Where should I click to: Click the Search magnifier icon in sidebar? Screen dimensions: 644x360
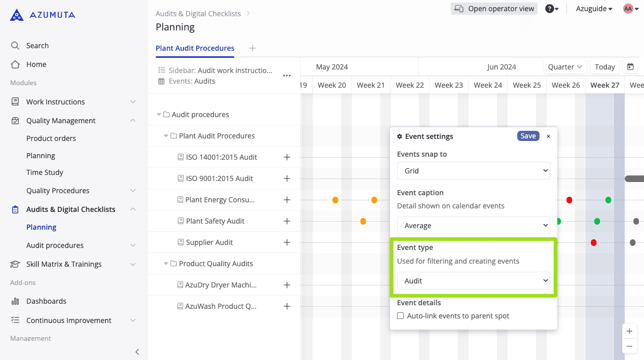[15, 46]
